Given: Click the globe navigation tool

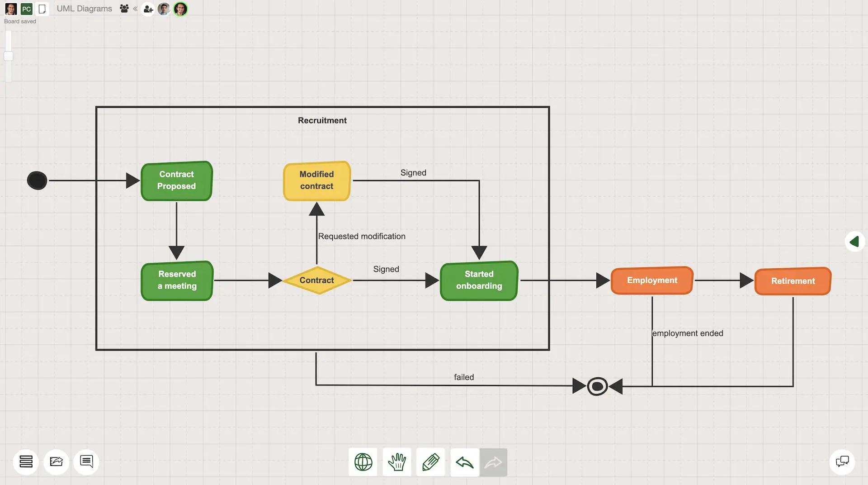Looking at the screenshot, I should [x=363, y=462].
